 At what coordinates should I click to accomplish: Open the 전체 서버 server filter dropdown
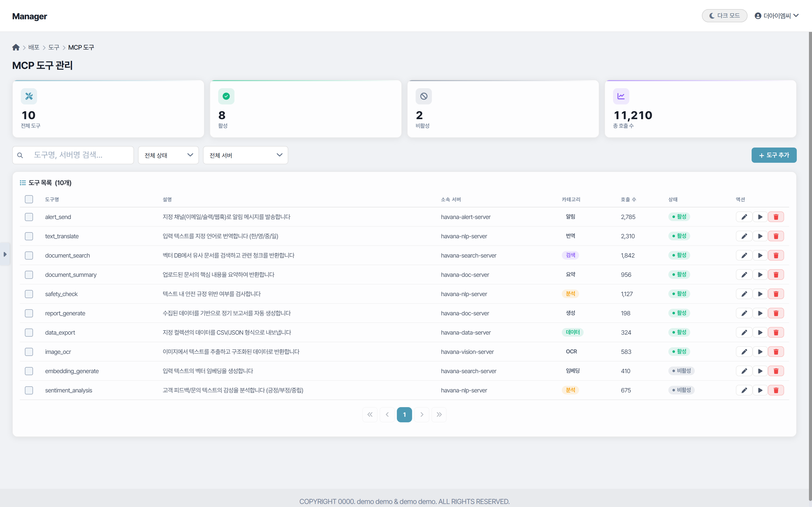pyautogui.click(x=245, y=155)
